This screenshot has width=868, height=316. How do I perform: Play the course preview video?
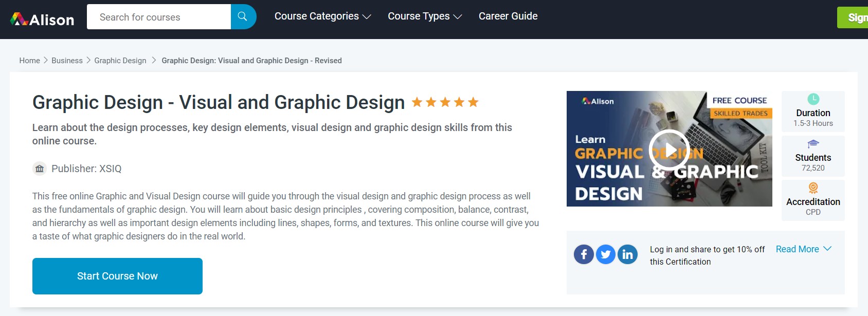tap(669, 150)
